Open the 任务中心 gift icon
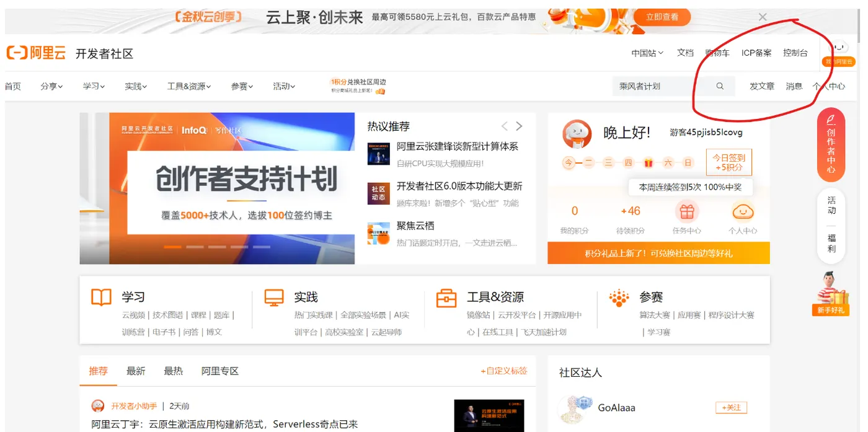 click(x=686, y=212)
